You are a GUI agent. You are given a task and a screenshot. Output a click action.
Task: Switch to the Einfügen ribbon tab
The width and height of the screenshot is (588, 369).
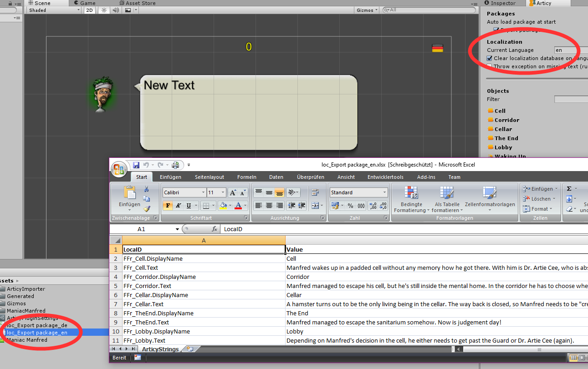tap(170, 177)
